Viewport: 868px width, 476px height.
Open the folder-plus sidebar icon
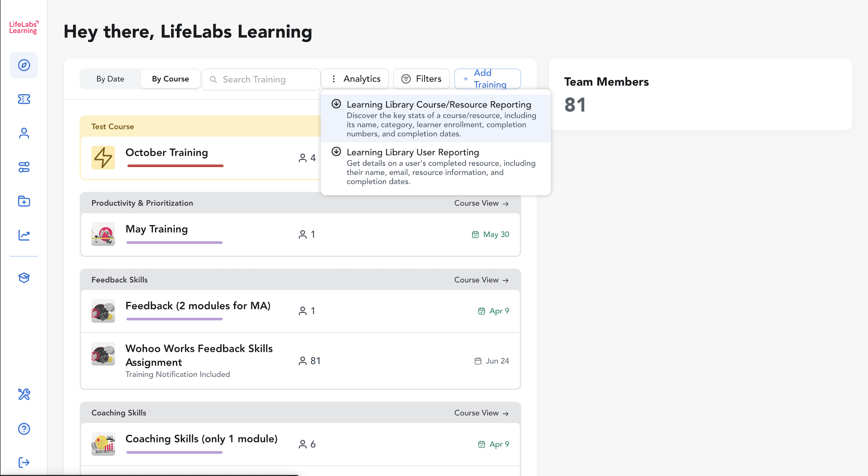(x=24, y=201)
